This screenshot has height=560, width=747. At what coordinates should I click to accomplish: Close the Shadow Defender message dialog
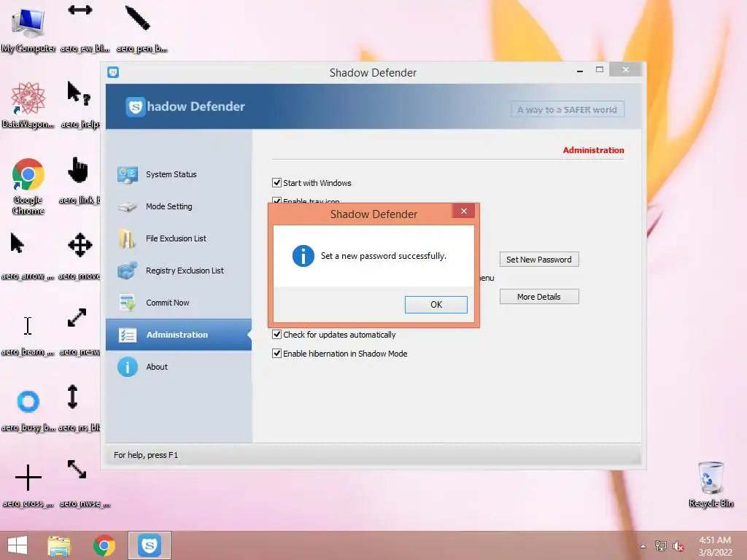click(463, 211)
